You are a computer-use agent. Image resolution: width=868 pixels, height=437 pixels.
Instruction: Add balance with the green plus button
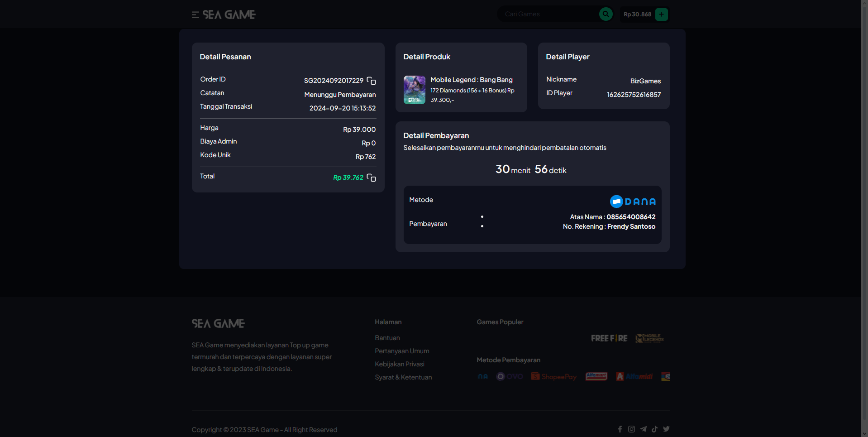tap(662, 14)
